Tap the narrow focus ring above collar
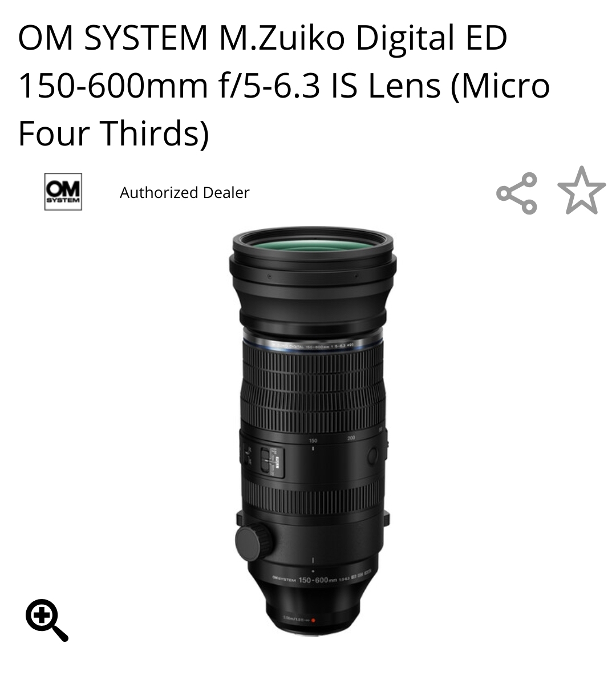The image size is (616, 688). coord(313,497)
